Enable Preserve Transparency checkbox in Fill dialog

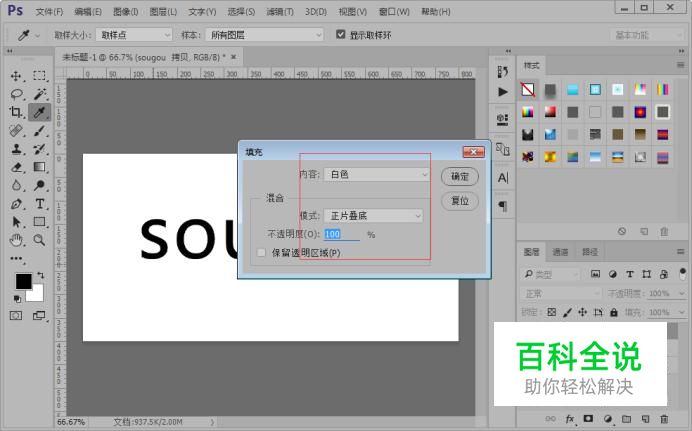click(x=261, y=252)
